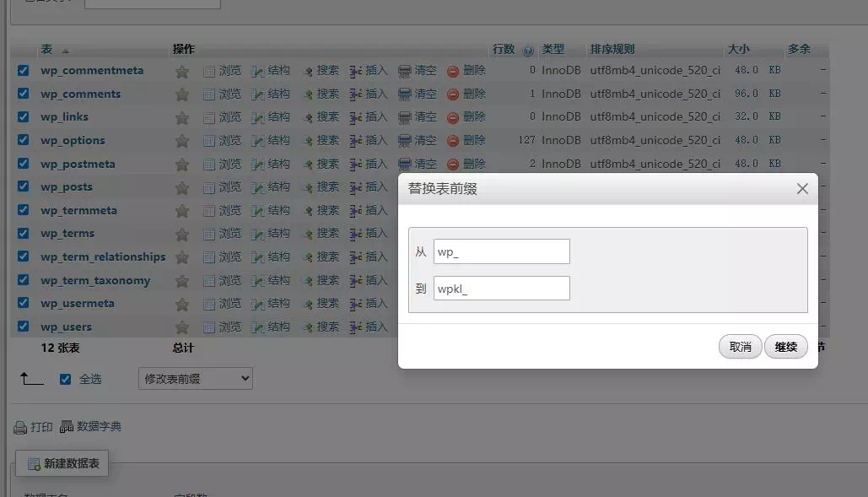Click structure icon for wp_comments
The image size is (868, 497).
257,95
